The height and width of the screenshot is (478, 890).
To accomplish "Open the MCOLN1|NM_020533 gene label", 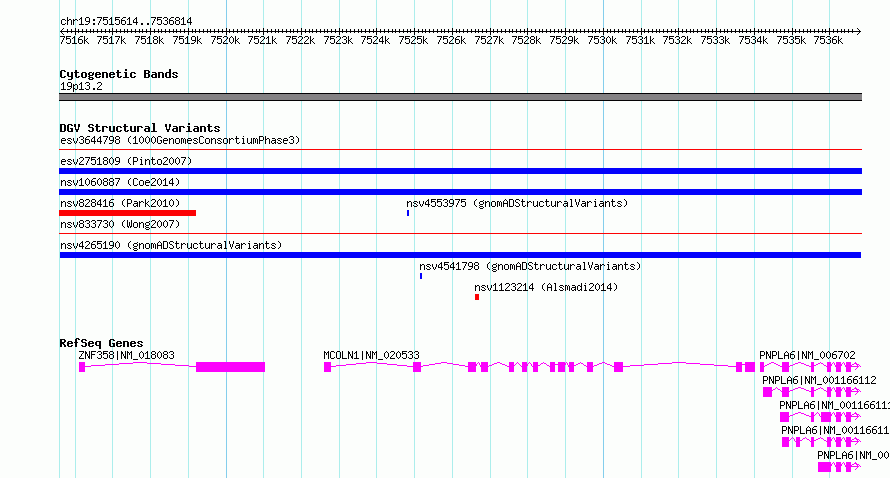I will point(371,355).
